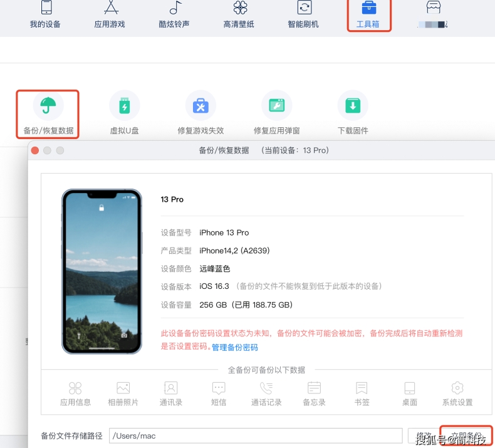The height and width of the screenshot is (448, 495).
Task: Open the 工具箱 toolbox tab
Action: tap(368, 14)
